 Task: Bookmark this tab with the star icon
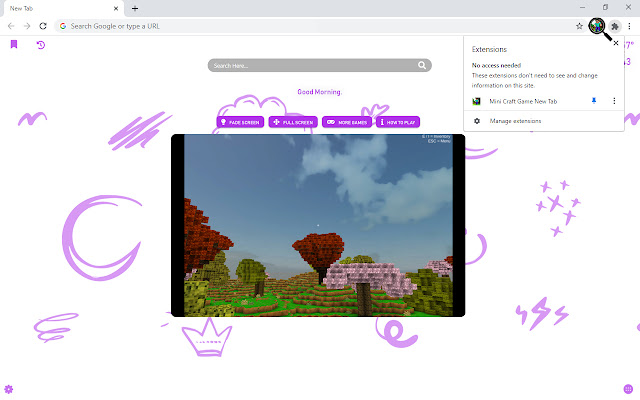[x=579, y=26]
